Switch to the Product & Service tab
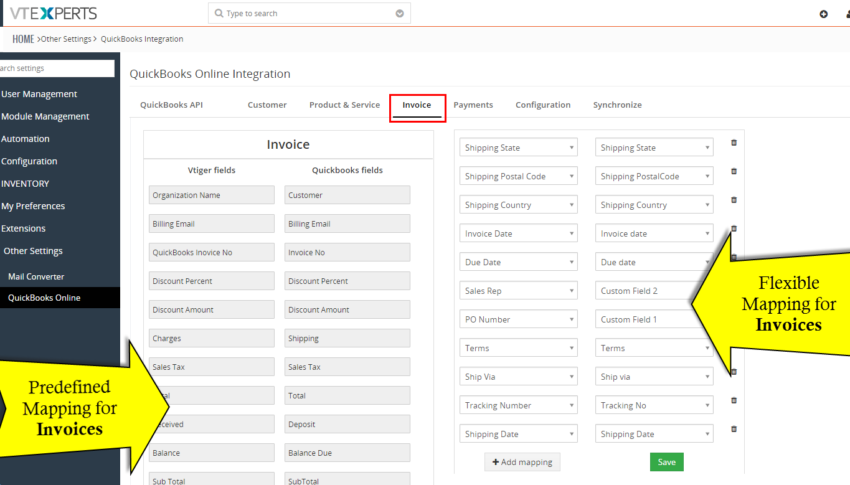This screenshot has height=485, width=850. pyautogui.click(x=344, y=105)
